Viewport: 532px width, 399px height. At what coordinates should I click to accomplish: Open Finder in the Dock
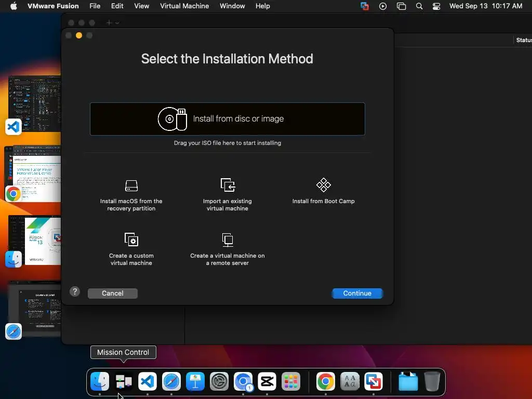[x=100, y=381]
